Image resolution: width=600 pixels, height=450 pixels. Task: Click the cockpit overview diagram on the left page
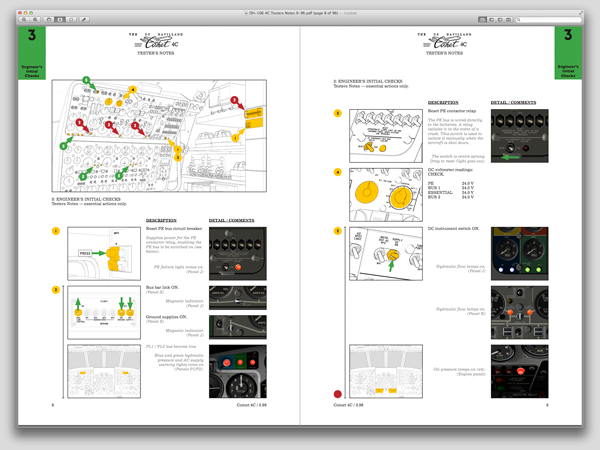159,136
